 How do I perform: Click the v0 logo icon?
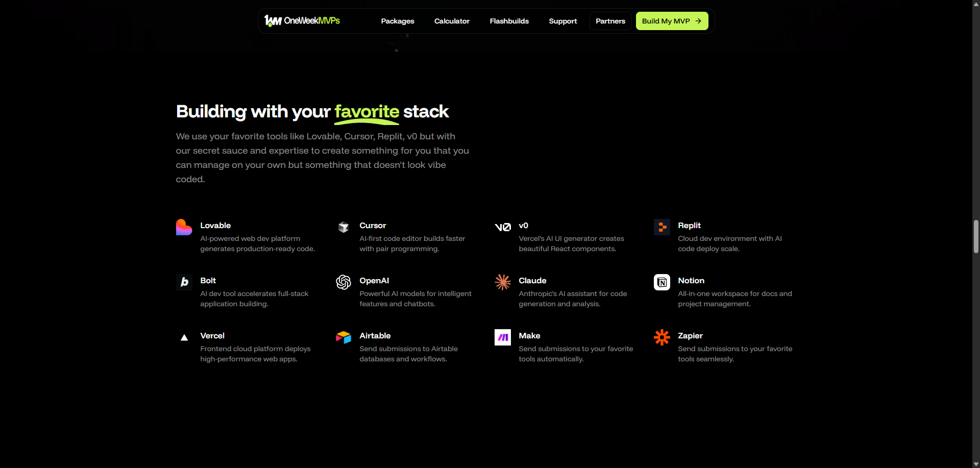pos(503,227)
